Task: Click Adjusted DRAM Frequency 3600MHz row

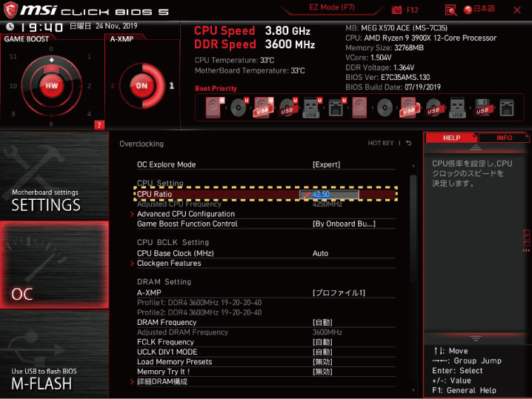Action: (266, 332)
